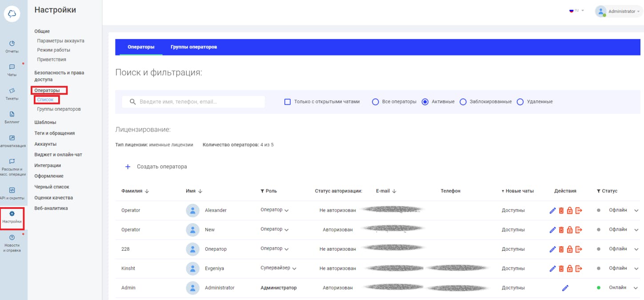Block operator New with the lock icon

point(569,230)
